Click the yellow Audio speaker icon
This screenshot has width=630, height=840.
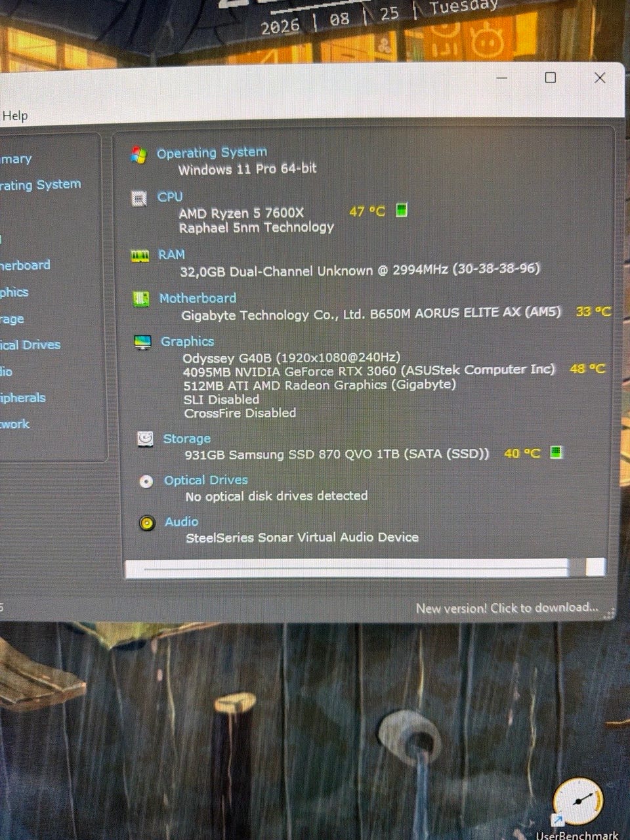point(148,523)
